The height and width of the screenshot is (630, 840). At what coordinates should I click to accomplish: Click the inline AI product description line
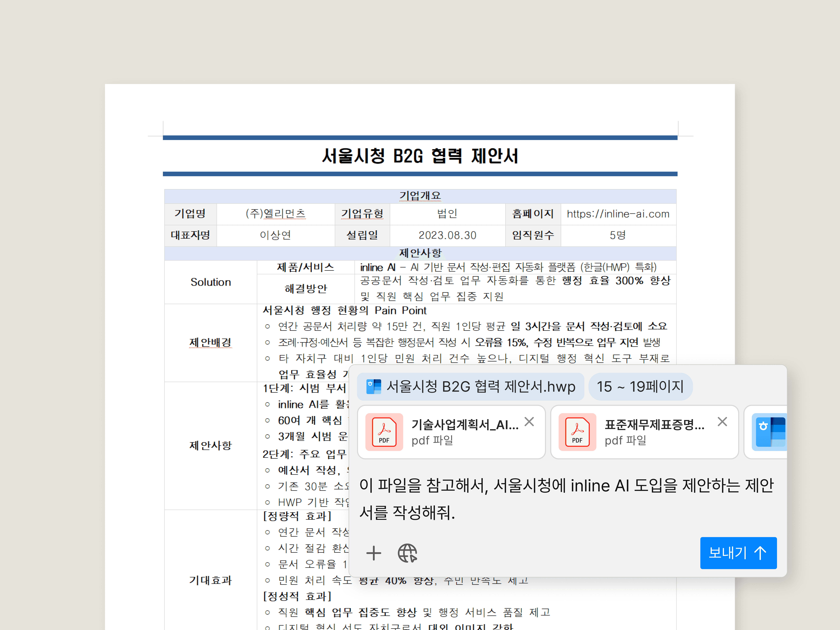pos(508,267)
